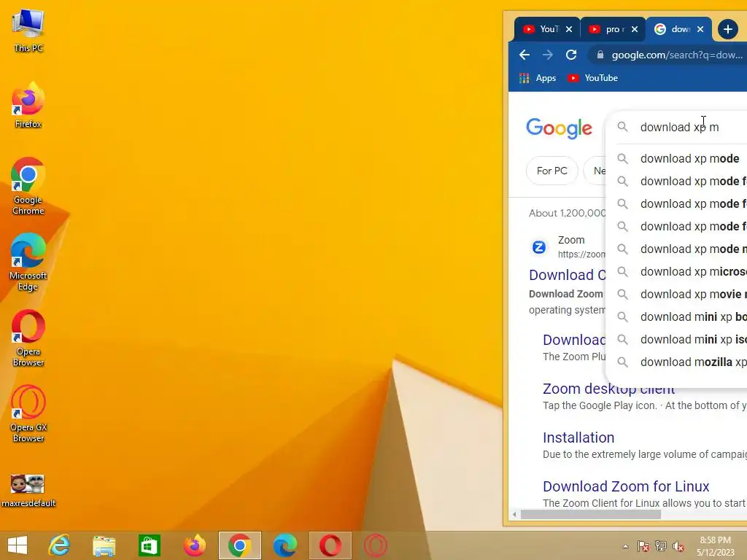
Task: Open the clock showing 8:58 PM
Action: point(715,546)
